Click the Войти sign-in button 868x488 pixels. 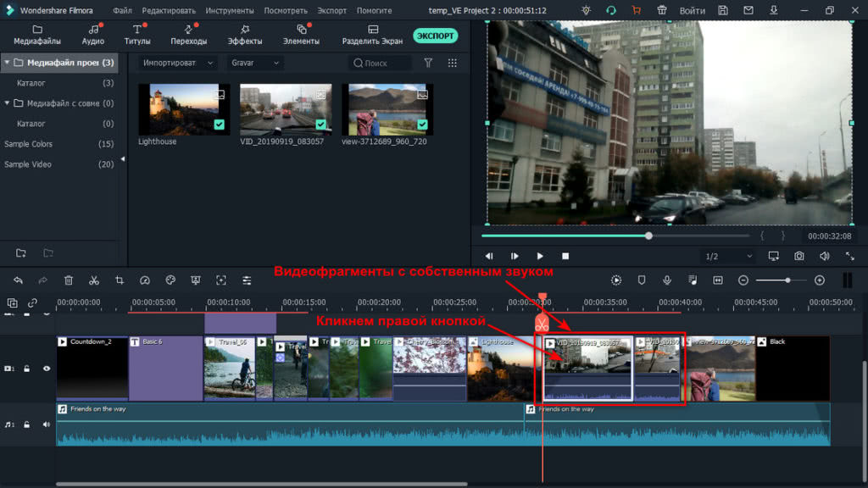pos(692,11)
